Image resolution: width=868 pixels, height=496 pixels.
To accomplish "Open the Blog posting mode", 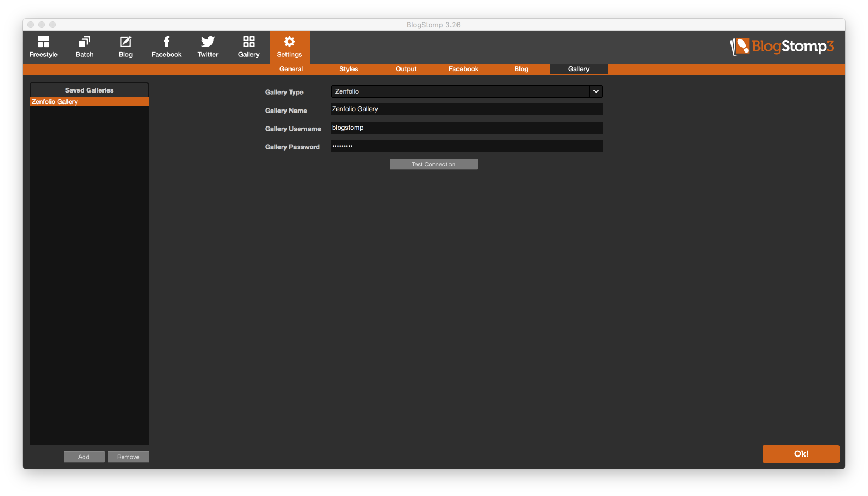I will (x=125, y=47).
